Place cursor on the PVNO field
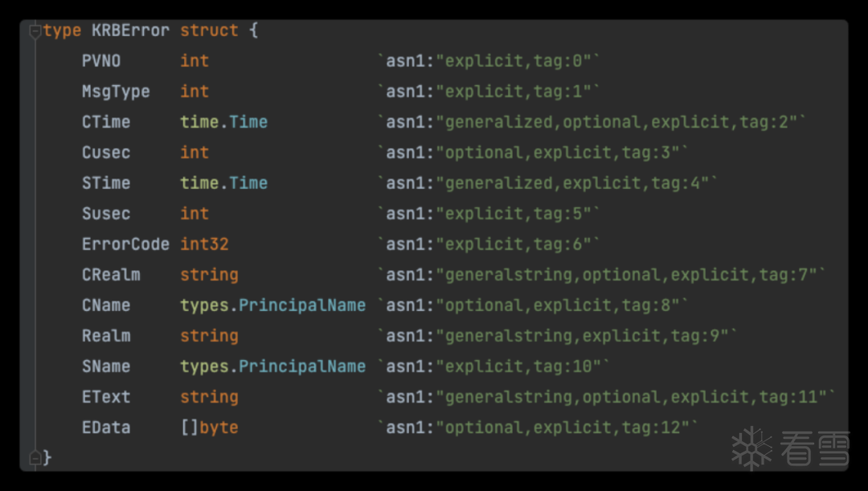This screenshot has width=868, height=491. click(101, 61)
